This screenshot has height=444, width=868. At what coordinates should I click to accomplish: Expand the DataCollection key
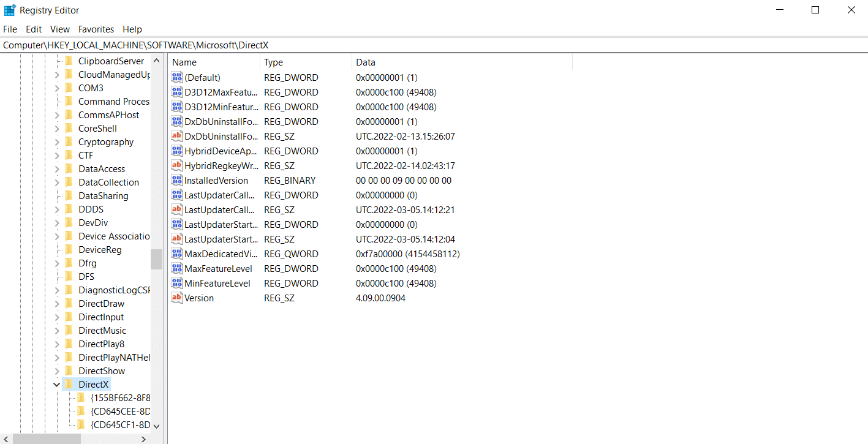click(57, 182)
